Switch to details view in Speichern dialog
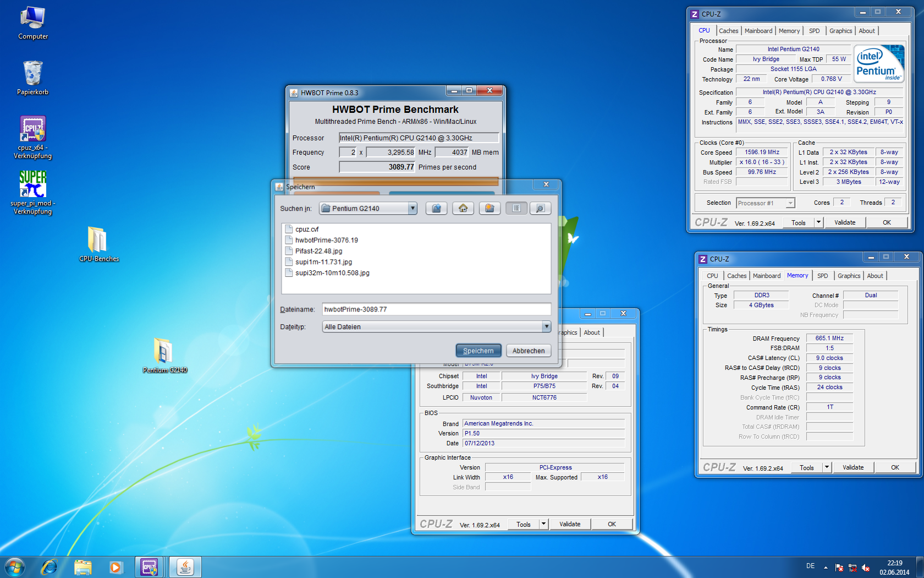This screenshot has width=924, height=578. [x=540, y=208]
